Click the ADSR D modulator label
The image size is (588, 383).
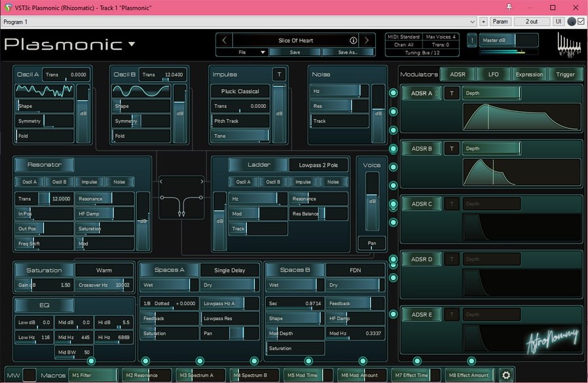(x=422, y=259)
